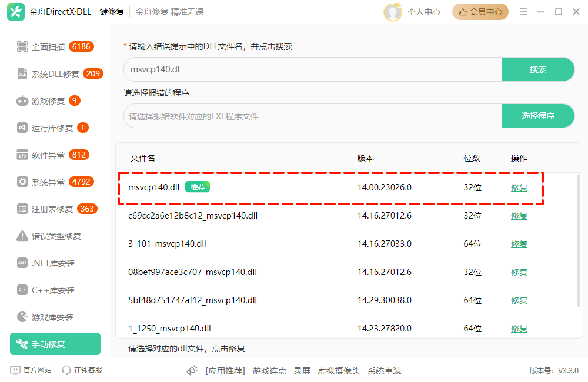Click the [应用推荐] label

point(225,371)
